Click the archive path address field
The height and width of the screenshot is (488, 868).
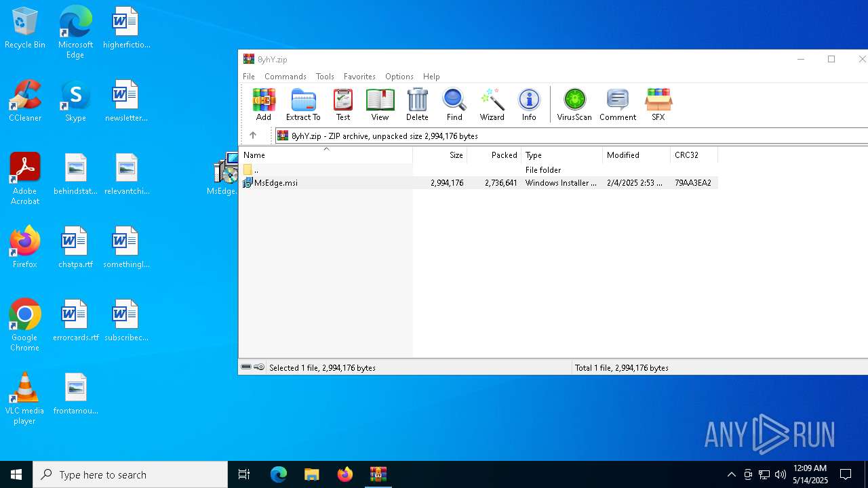(x=572, y=136)
